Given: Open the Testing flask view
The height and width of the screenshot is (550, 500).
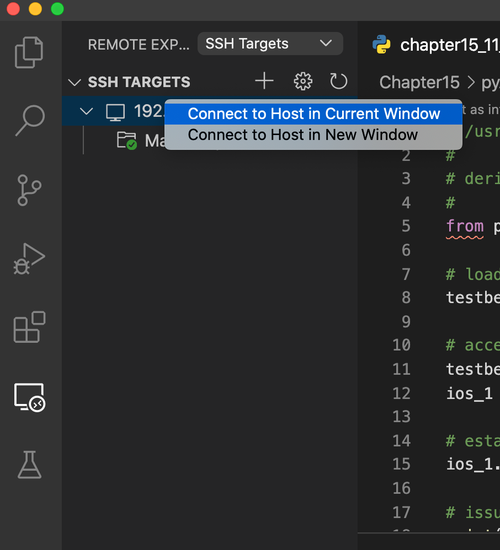Looking at the screenshot, I should [x=29, y=465].
